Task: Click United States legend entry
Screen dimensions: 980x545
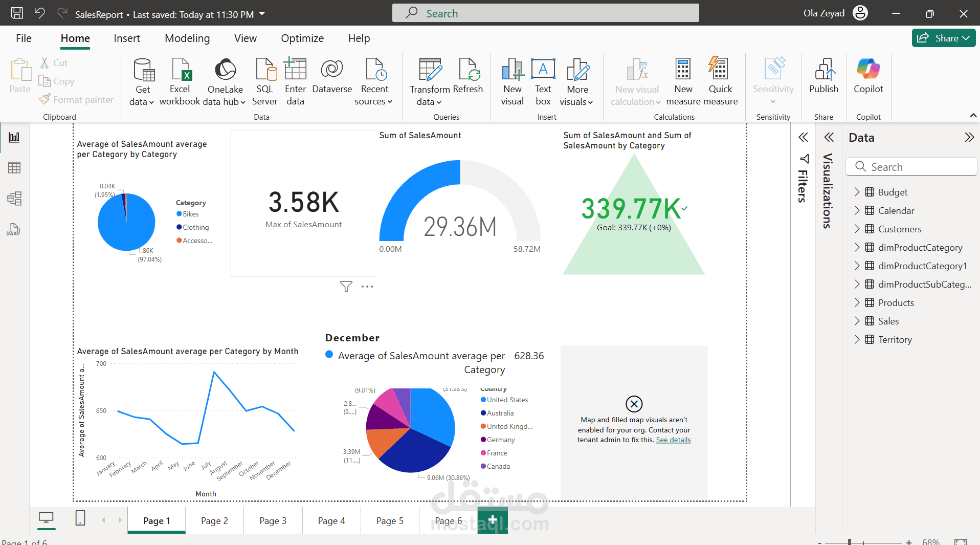Action: click(504, 400)
